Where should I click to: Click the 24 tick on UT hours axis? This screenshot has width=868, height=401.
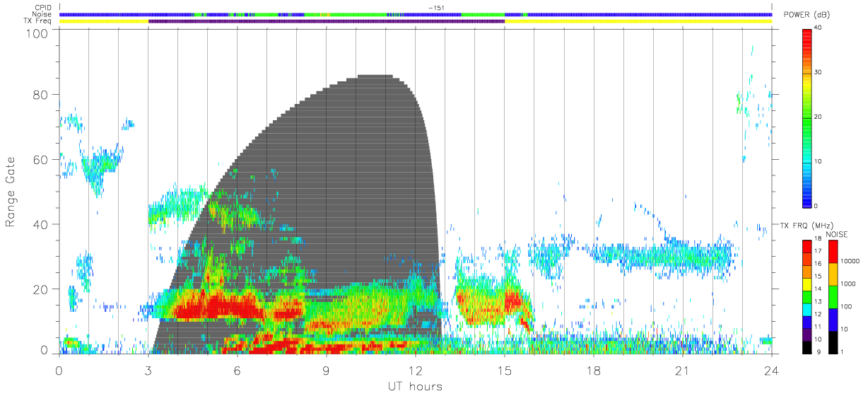[771, 369]
